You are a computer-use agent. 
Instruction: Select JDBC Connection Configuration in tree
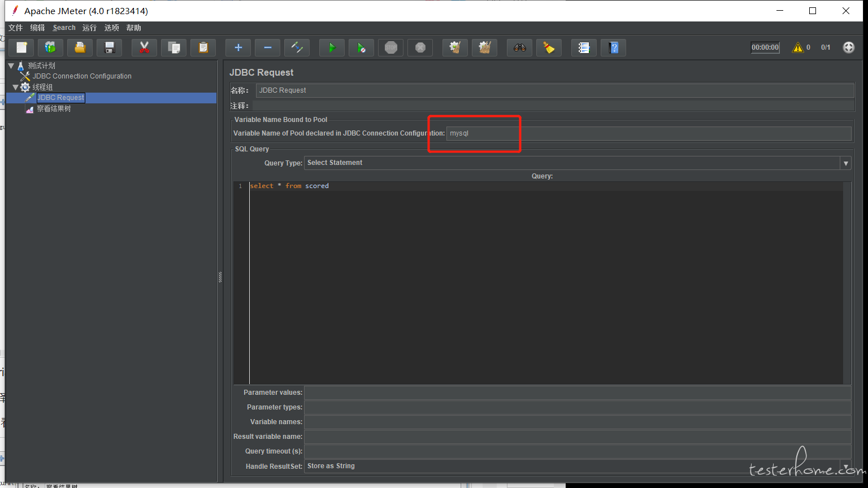(x=82, y=76)
